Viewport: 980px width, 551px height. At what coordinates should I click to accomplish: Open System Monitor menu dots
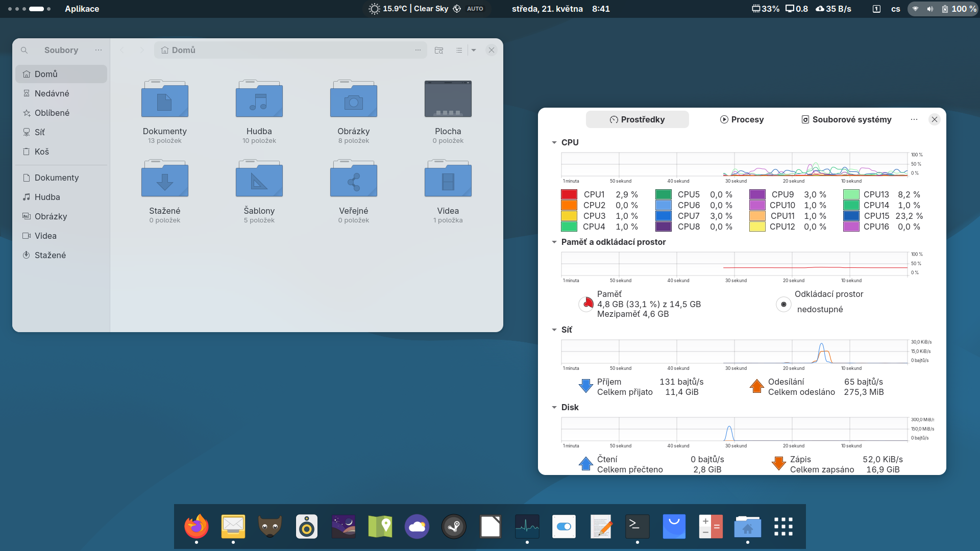click(914, 119)
